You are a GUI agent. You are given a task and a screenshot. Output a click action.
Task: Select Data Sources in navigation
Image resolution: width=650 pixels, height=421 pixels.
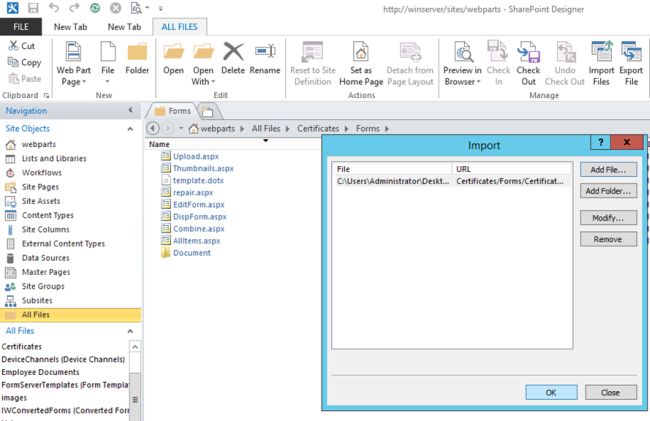[45, 258]
